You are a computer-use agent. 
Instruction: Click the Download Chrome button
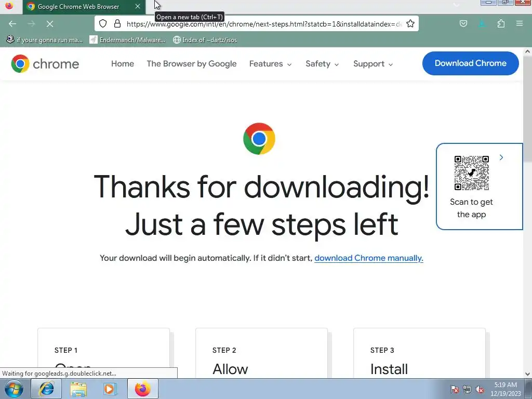pos(470,63)
